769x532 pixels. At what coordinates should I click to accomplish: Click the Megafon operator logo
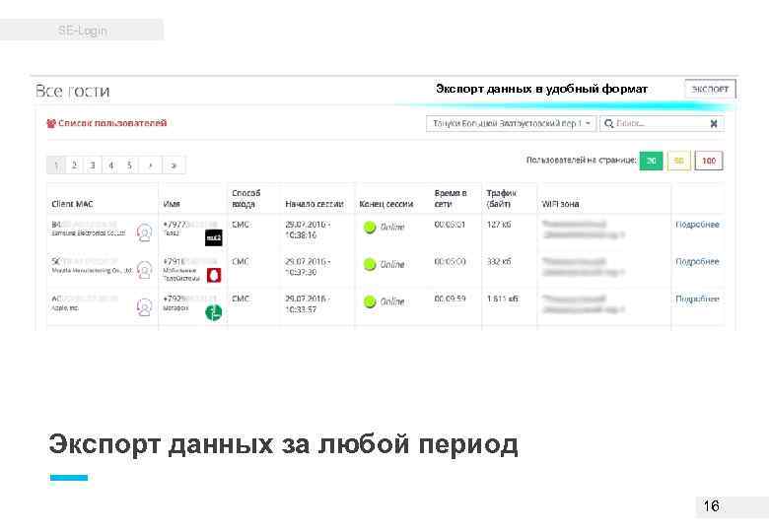click(213, 312)
